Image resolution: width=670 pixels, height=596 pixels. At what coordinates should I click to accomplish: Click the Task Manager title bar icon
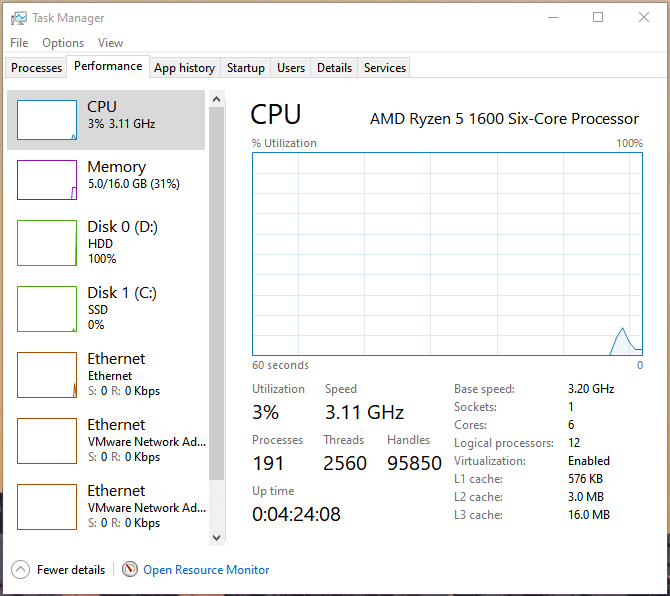coord(19,18)
